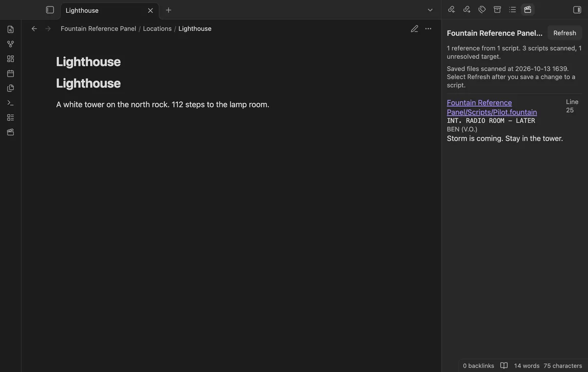Select the Fountain clapperboard sidebar tab
This screenshot has width=588, height=372.
pyautogui.click(x=528, y=10)
